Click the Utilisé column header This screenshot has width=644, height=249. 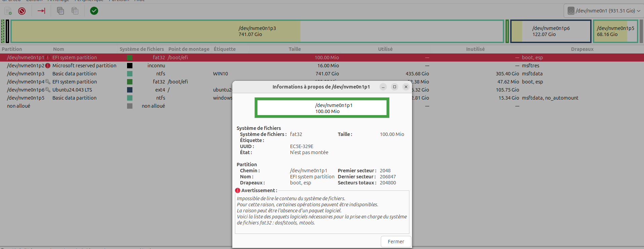pos(385,49)
